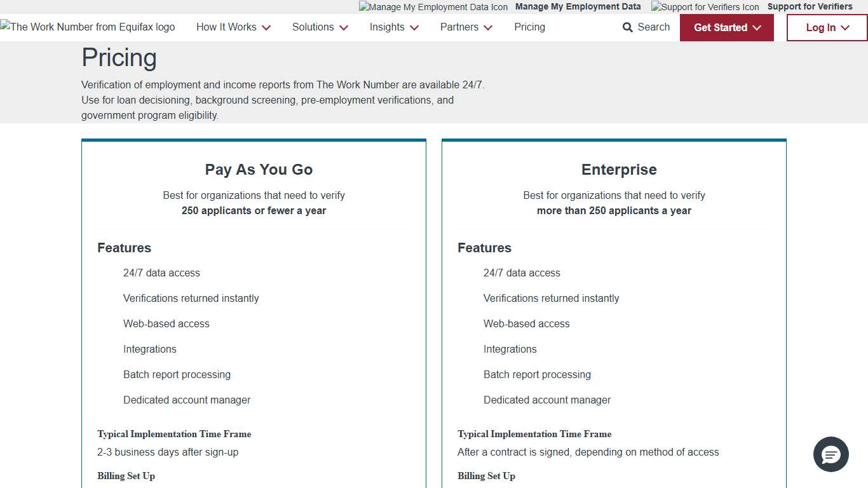Expand the Log In chevron
Image resolution: width=868 pixels, height=488 pixels.
pyautogui.click(x=846, y=28)
